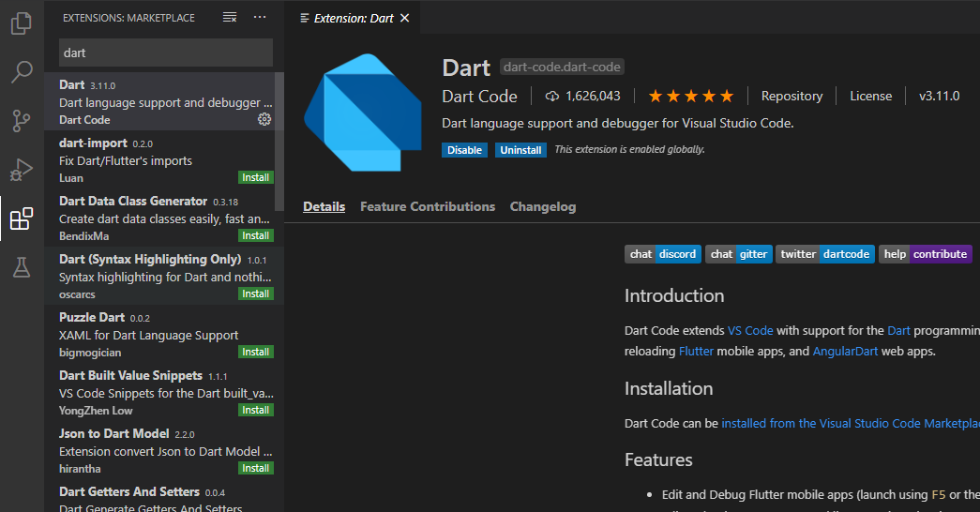
Task: Click the BendixMa publisher name
Action: pyautogui.click(x=83, y=236)
